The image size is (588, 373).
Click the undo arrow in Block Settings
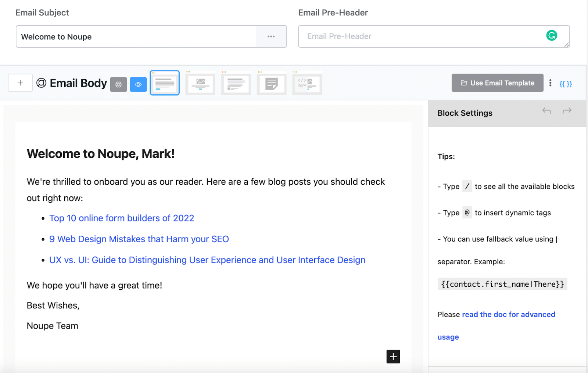pos(546,111)
